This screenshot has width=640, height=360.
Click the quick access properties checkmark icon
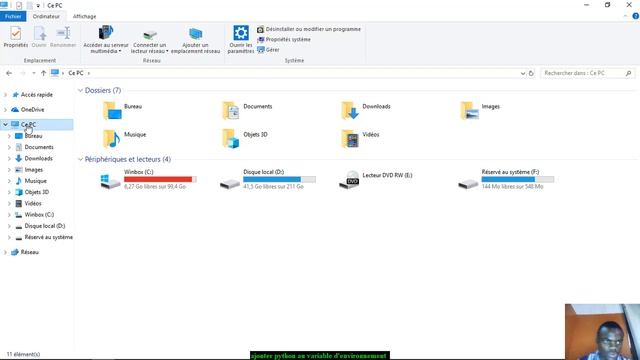19,6
